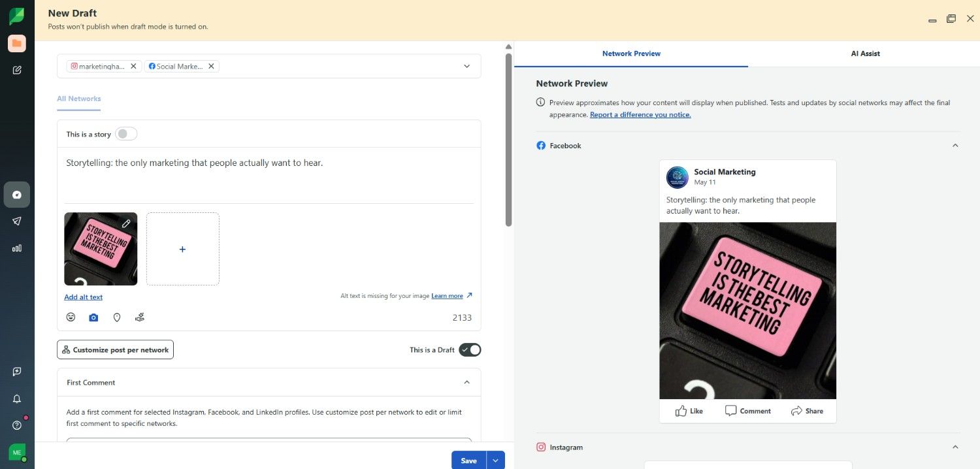Viewport: 980px width, 469px height.
Task: Edit the attached image with pencil icon
Action: pyautogui.click(x=127, y=223)
